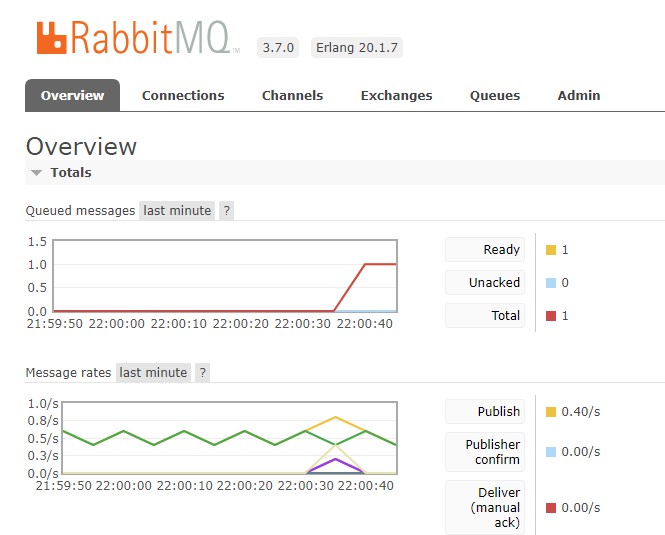
Task: Open the Overview tab
Action: (x=73, y=95)
